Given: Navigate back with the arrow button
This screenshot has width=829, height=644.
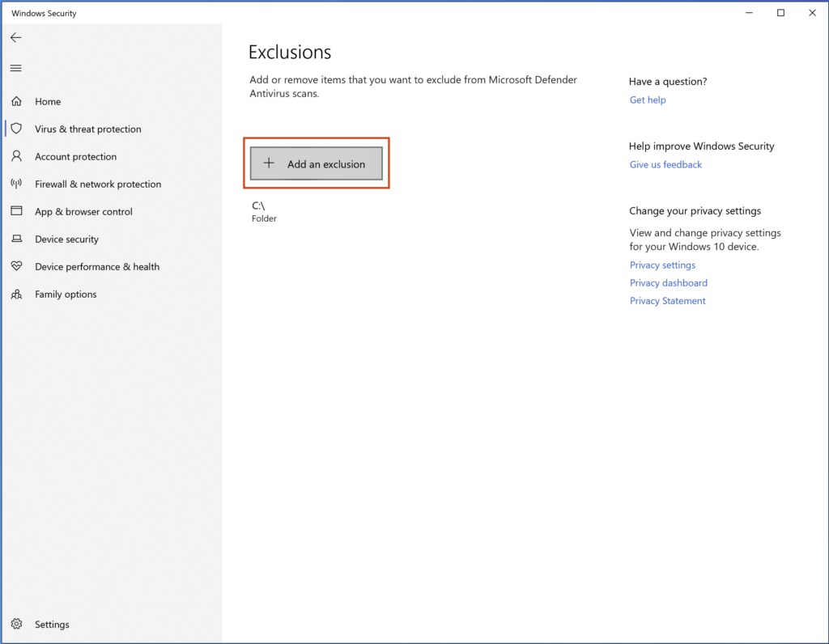Looking at the screenshot, I should point(16,37).
